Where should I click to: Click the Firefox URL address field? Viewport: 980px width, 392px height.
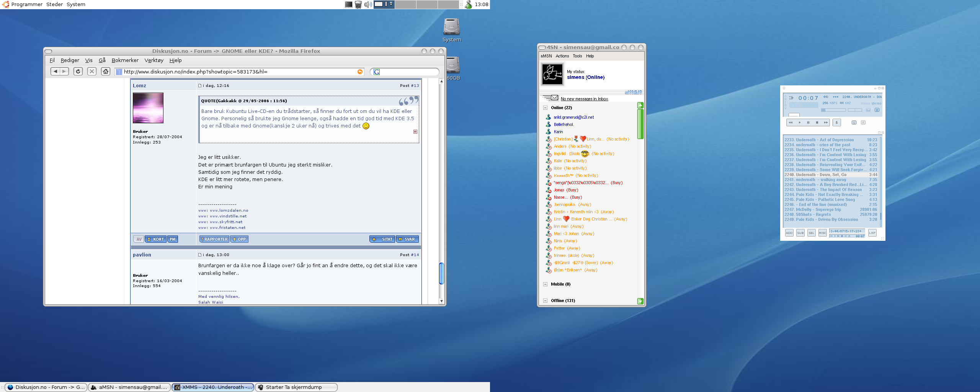coord(240,72)
